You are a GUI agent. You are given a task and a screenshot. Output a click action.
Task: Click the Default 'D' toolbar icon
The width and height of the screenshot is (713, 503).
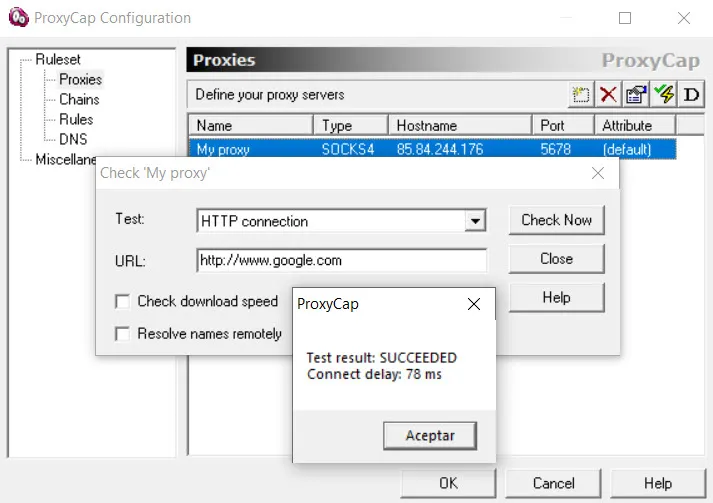(691, 95)
